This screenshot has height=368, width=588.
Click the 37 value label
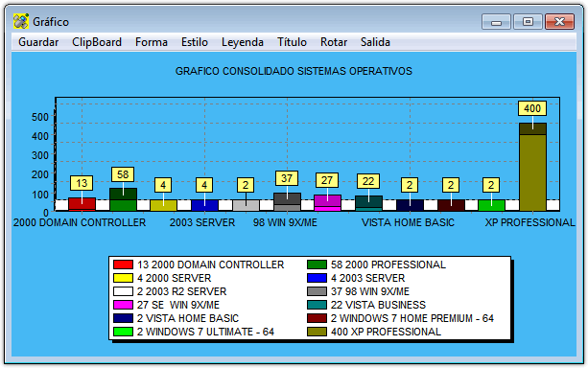click(287, 178)
